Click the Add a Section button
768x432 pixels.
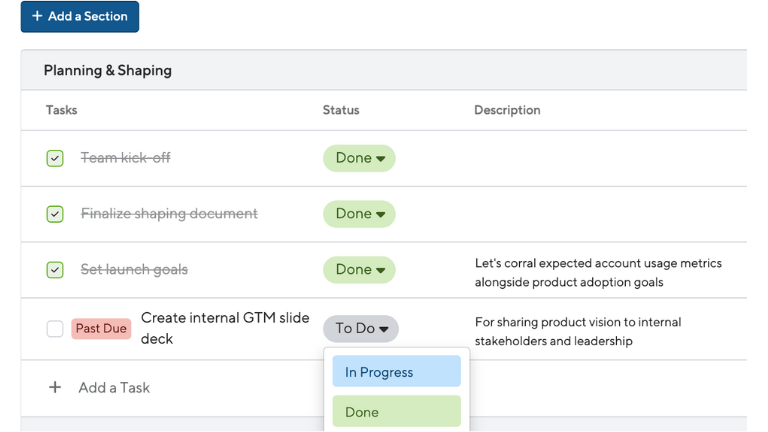[x=80, y=17]
